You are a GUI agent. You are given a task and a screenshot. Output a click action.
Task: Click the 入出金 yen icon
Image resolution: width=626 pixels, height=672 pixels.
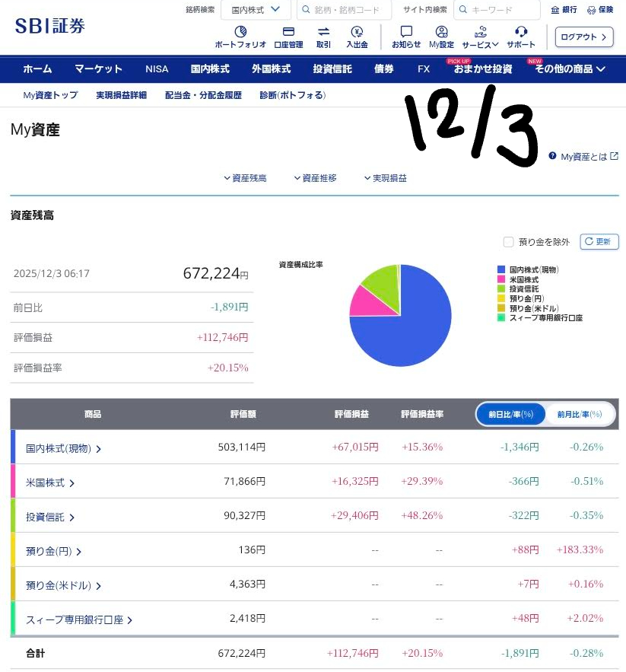click(x=357, y=32)
